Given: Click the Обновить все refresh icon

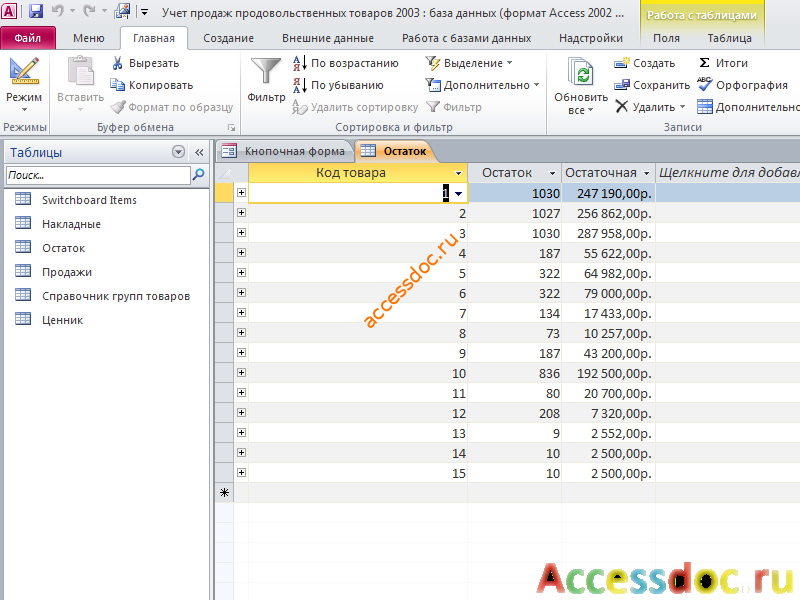Looking at the screenshot, I should coord(581,71).
